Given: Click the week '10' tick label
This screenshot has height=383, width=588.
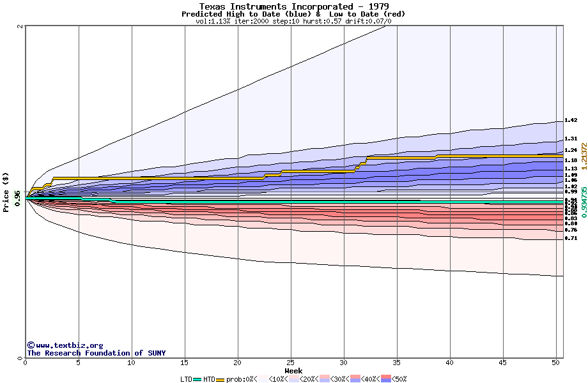Looking at the screenshot, I should 131,363.
